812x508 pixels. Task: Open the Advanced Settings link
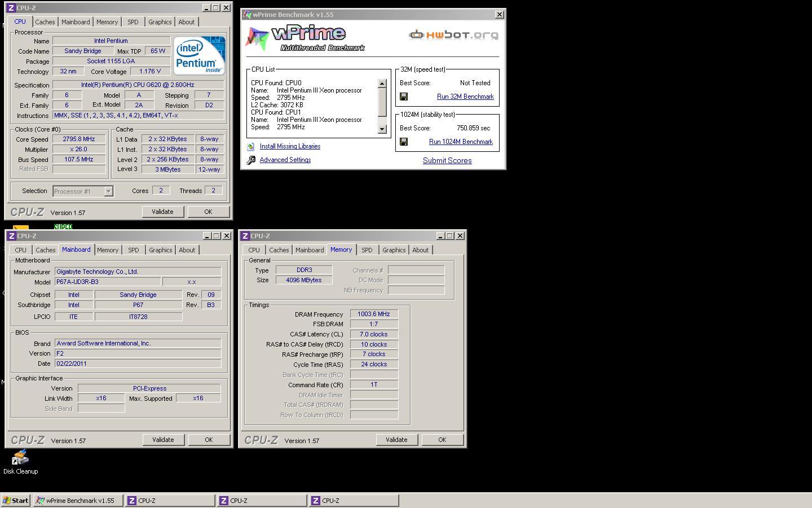(285, 160)
